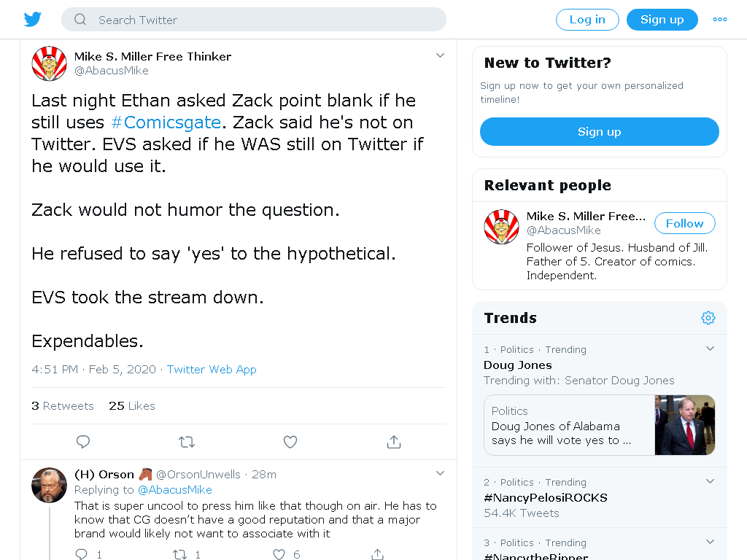View the 3 Retweets list

click(x=63, y=405)
